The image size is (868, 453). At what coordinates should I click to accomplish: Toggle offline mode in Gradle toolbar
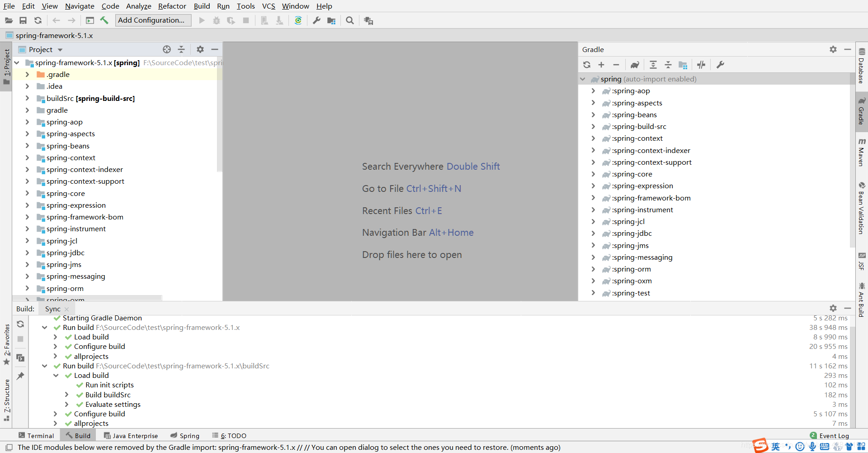(x=701, y=65)
